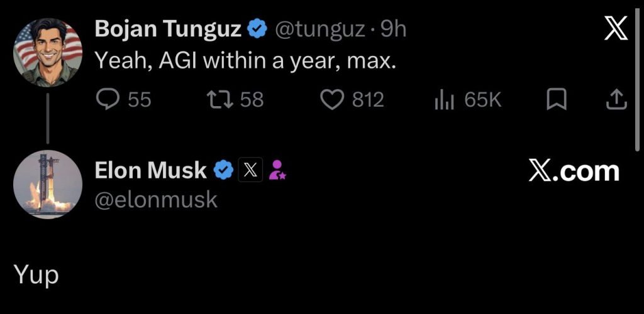Open the @tunguz handle link

319,29
